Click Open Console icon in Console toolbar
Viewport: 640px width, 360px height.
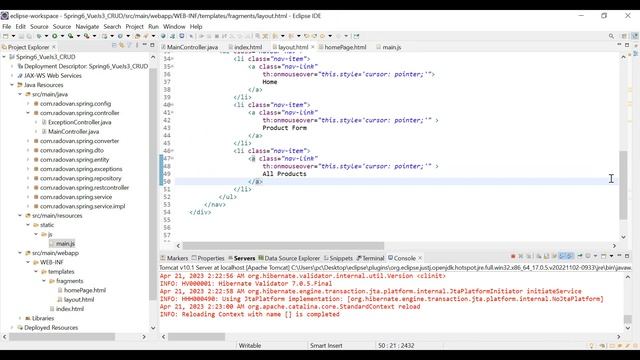[604, 256]
